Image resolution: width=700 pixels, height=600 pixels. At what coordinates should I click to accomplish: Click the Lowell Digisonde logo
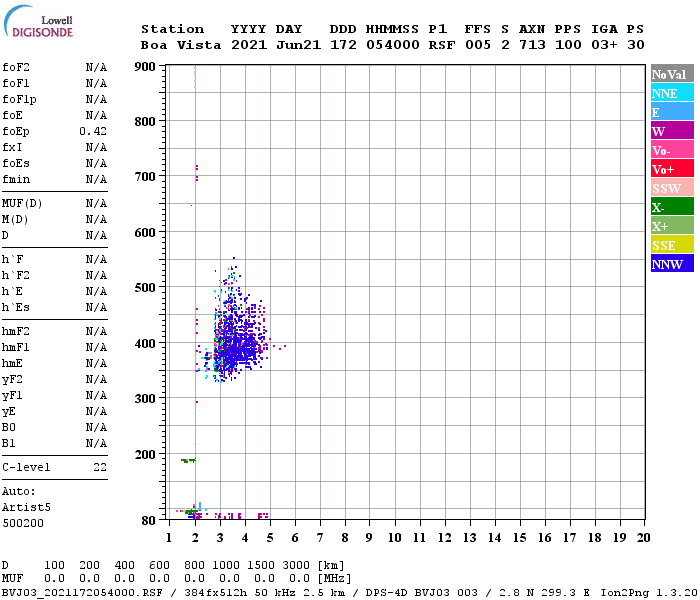(38, 21)
